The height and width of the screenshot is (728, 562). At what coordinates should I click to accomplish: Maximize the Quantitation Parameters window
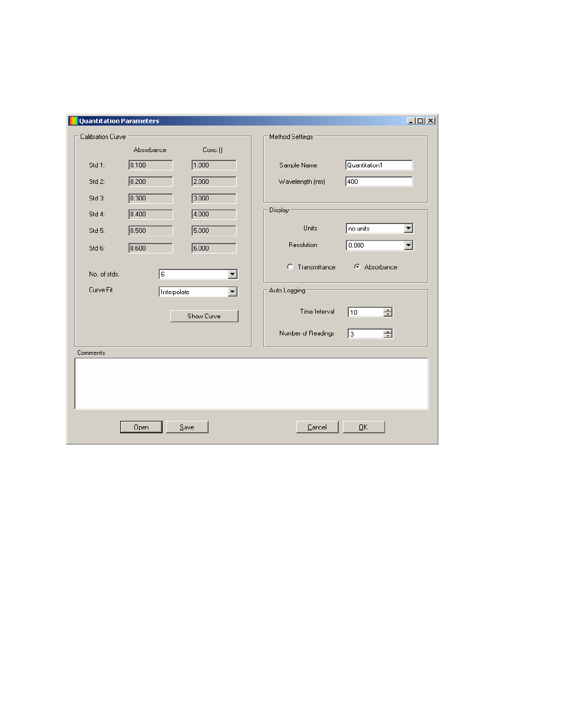point(421,121)
